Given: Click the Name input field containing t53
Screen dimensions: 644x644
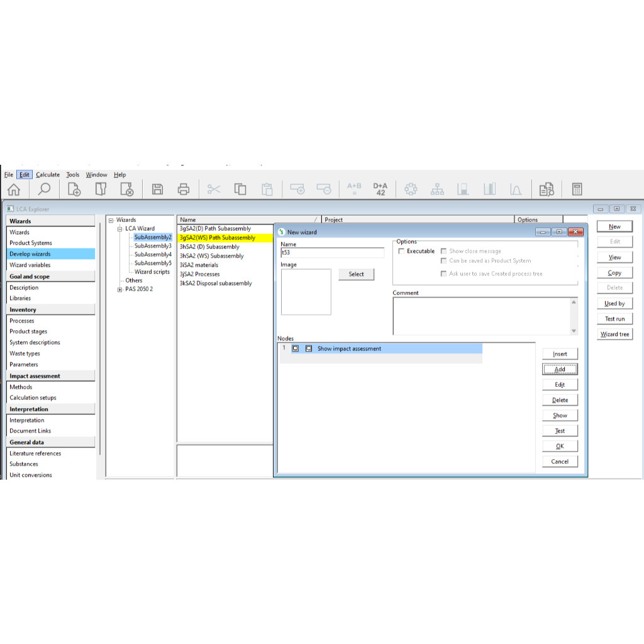Looking at the screenshot, I should coord(332,253).
